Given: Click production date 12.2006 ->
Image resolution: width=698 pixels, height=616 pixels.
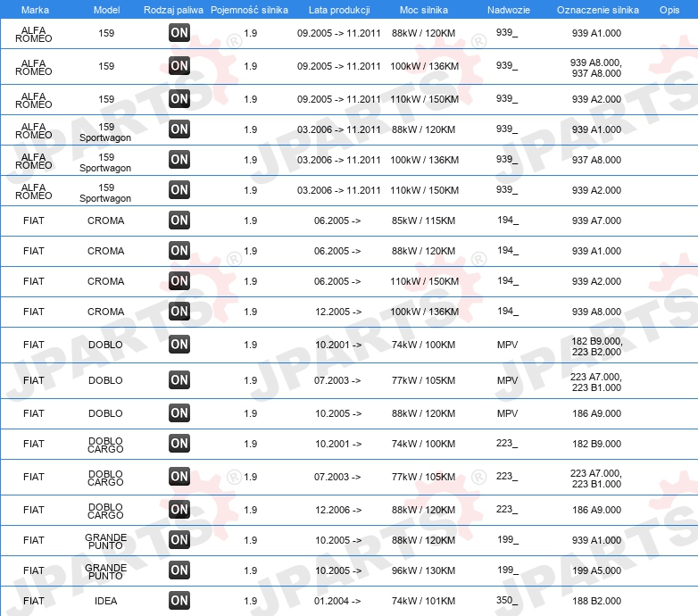Looking at the screenshot, I should 338,510.
